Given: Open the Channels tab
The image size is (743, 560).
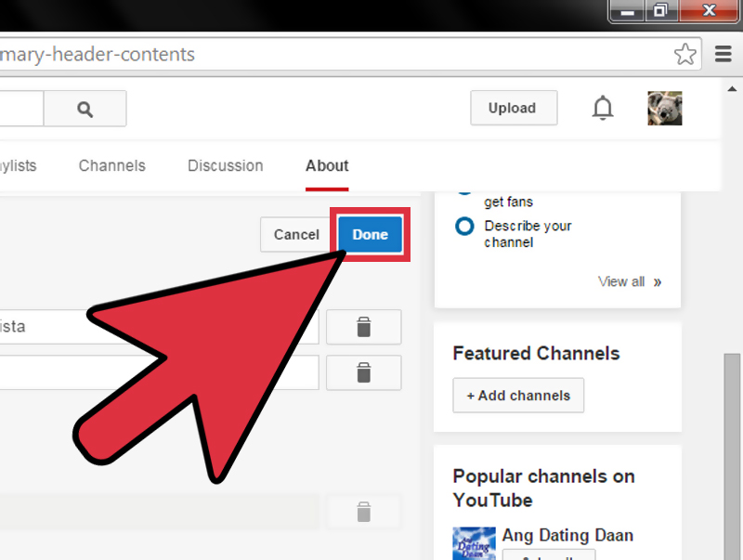Looking at the screenshot, I should (111, 165).
